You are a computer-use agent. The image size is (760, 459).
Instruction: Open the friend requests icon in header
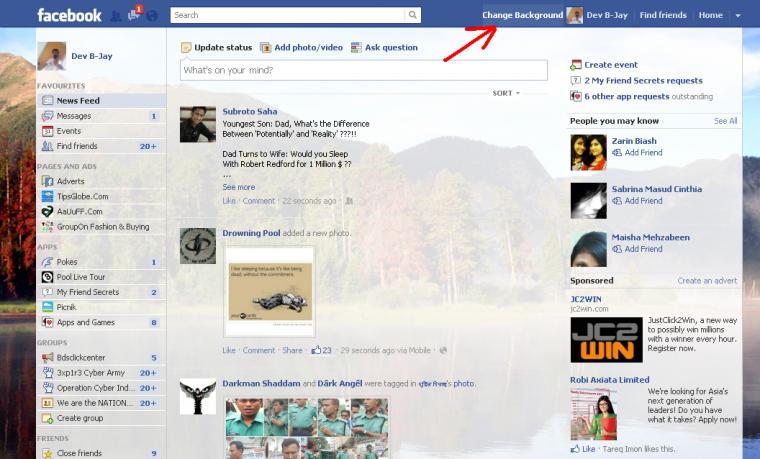coord(116,16)
